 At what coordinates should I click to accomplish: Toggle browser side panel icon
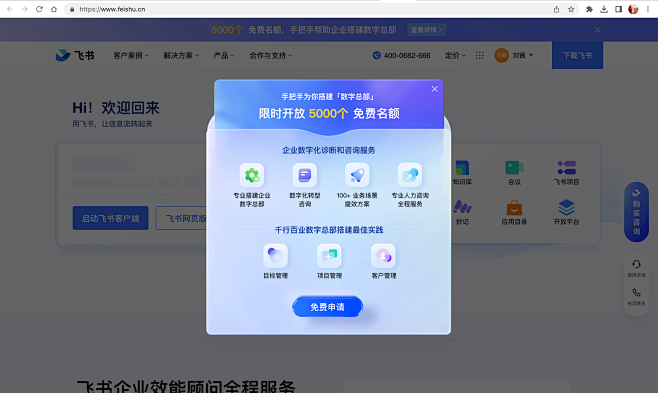pyautogui.click(x=619, y=9)
